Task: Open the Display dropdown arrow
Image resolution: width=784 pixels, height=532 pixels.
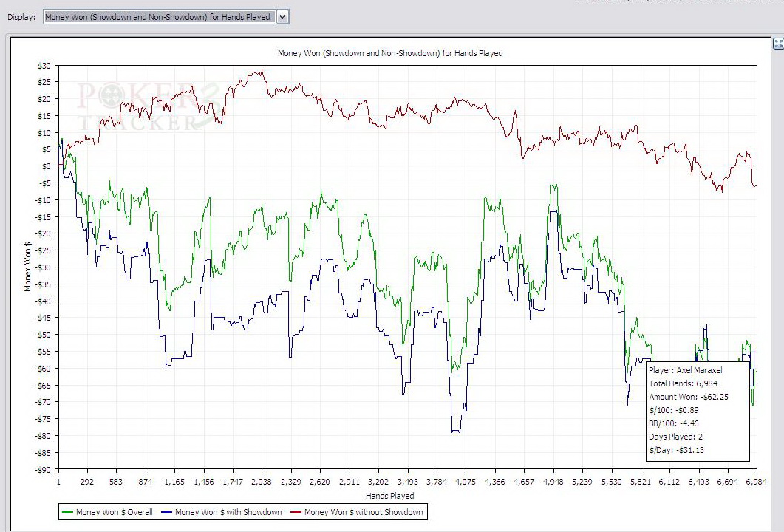Action: point(282,17)
